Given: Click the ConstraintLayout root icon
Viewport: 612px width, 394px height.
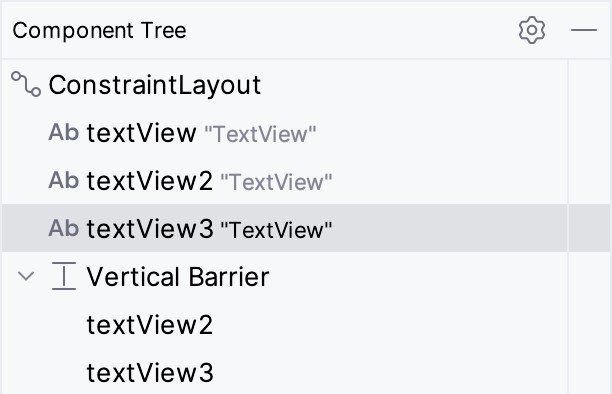Looking at the screenshot, I should [26, 84].
